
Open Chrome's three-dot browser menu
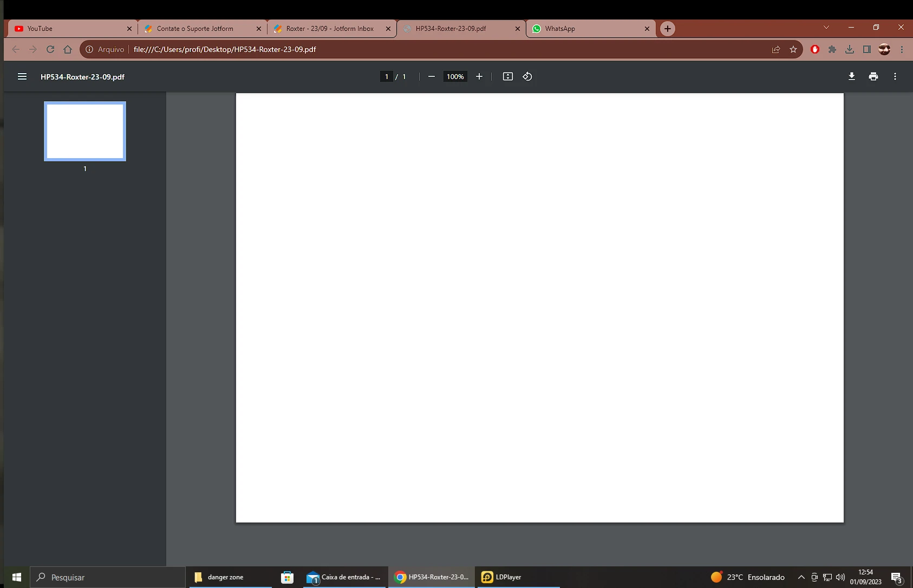(x=902, y=49)
